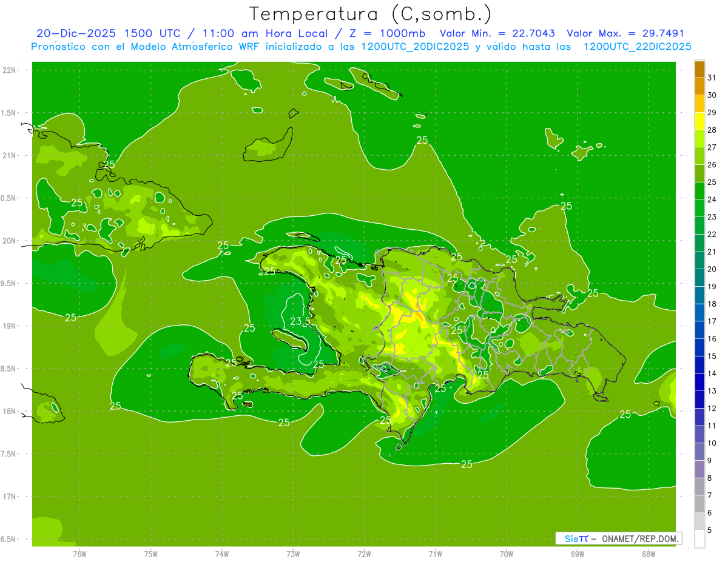
Task: Click the '73W' longitude label
Action: click(293, 554)
